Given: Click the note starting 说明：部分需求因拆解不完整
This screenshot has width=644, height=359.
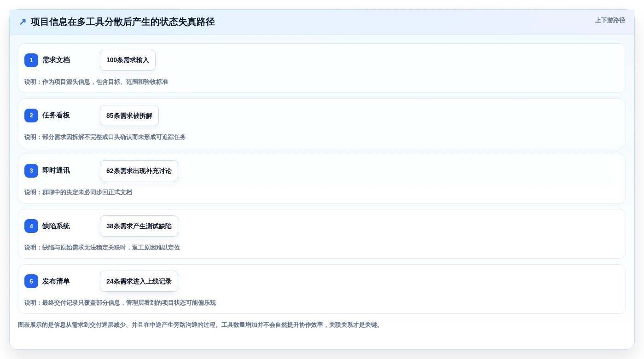Looking at the screenshot, I should tap(105, 137).
